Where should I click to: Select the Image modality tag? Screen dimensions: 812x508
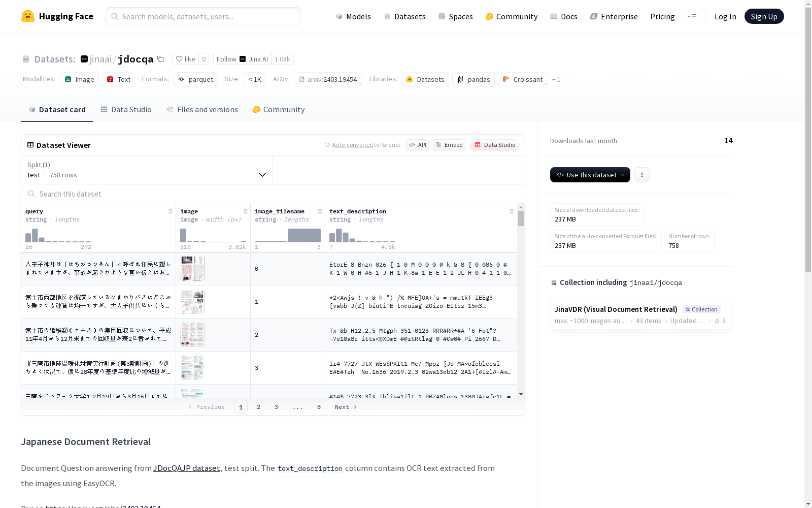(x=80, y=79)
